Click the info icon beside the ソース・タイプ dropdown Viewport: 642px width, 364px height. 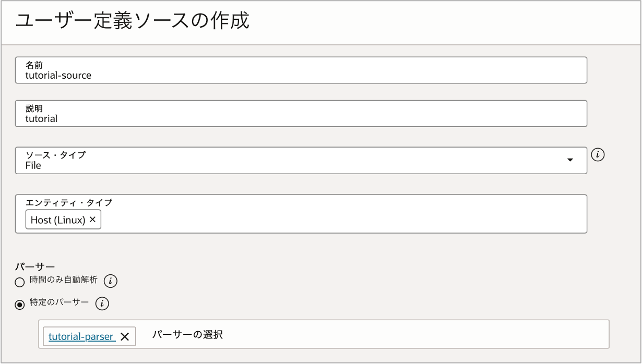pos(598,155)
